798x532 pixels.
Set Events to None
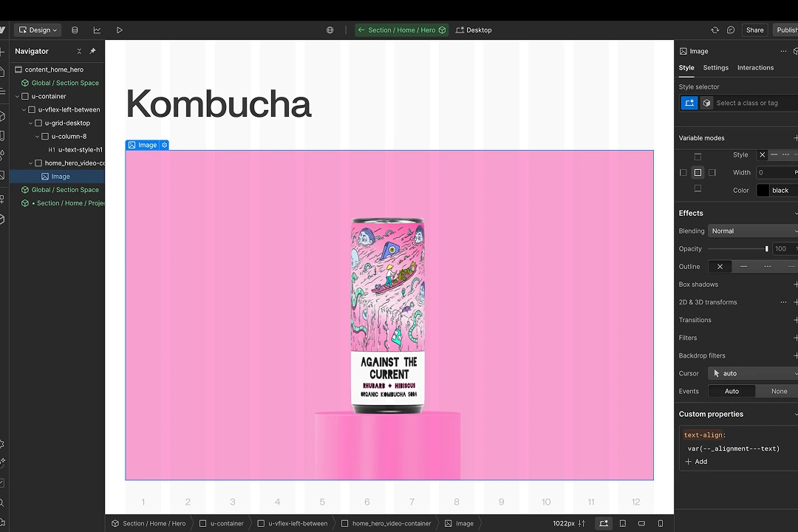click(x=779, y=391)
